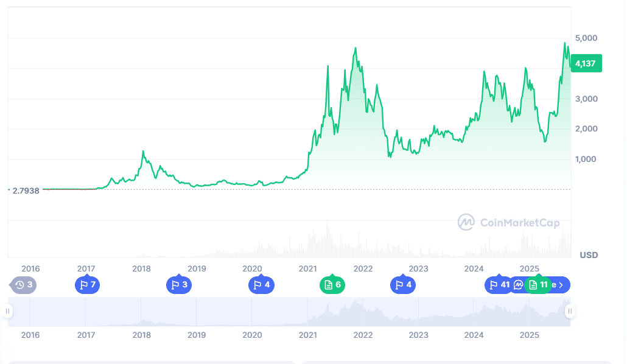Click the green 4,137 price badge
The image size is (627, 364).
pyautogui.click(x=585, y=63)
